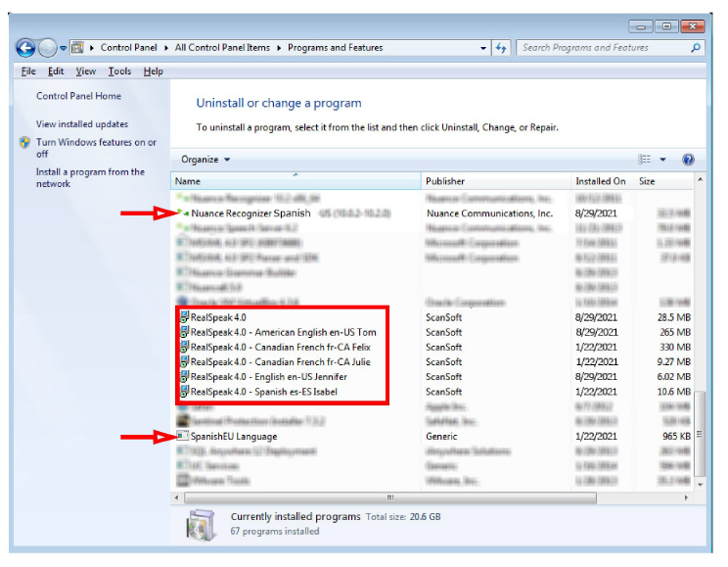Sort by Size column header
The image size is (728, 567).
click(x=663, y=181)
